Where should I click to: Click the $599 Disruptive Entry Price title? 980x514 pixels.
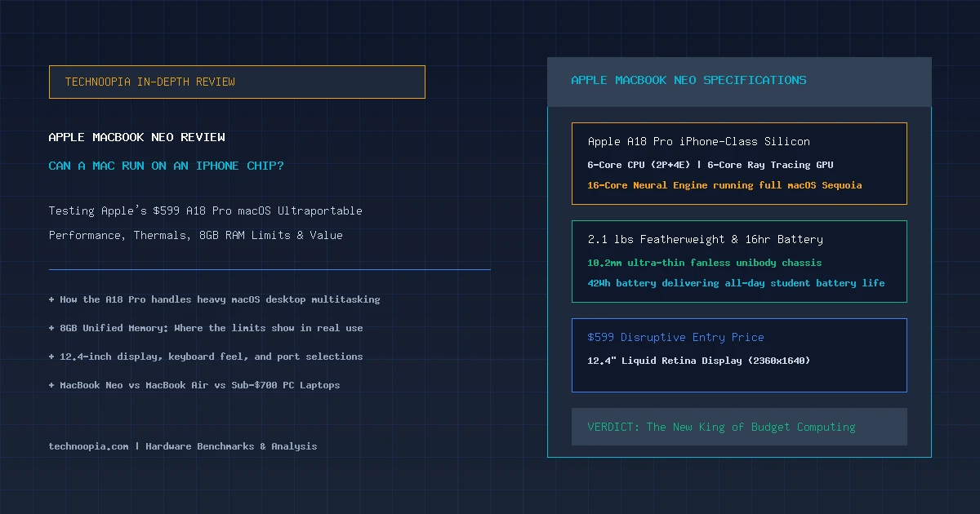[x=676, y=337]
